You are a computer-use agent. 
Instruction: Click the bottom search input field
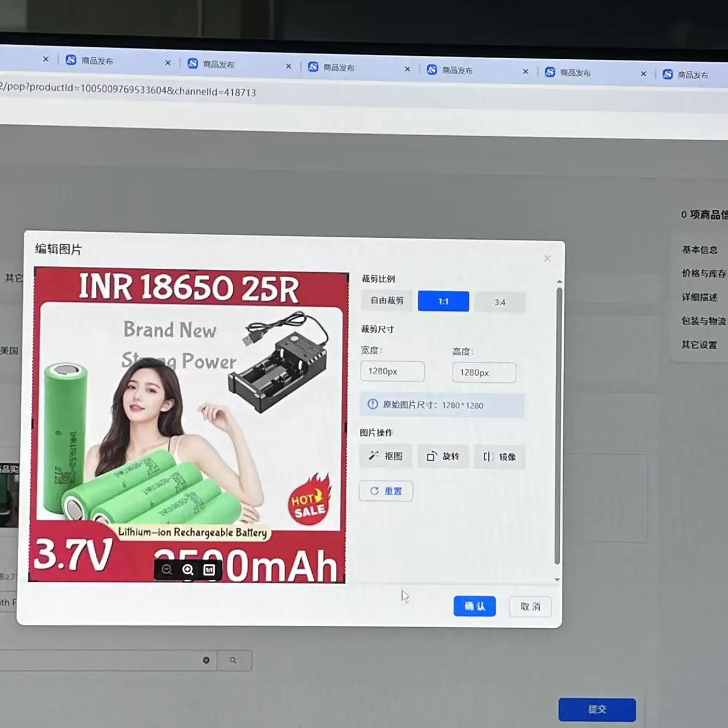[x=108, y=660]
